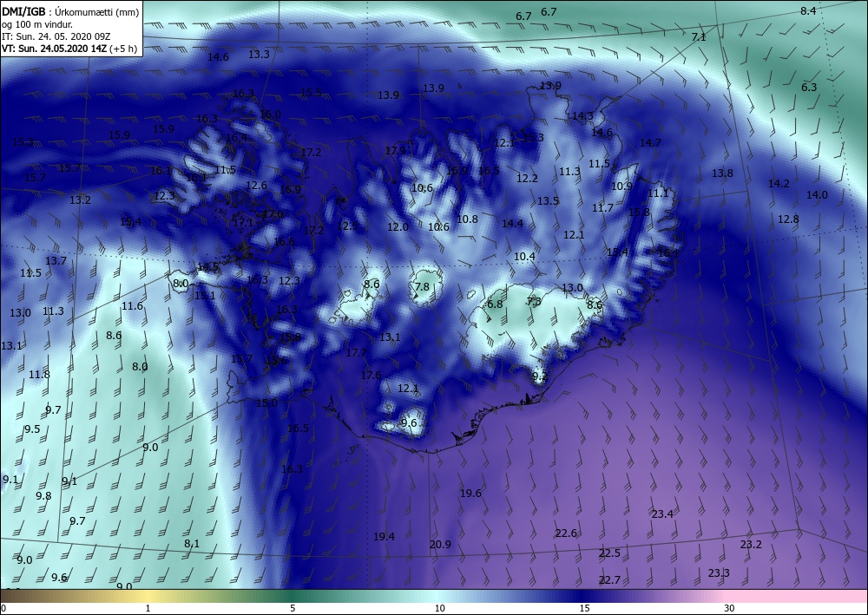The height and width of the screenshot is (615, 868).
Task: Click the map value 22.6
Action: pos(566,533)
